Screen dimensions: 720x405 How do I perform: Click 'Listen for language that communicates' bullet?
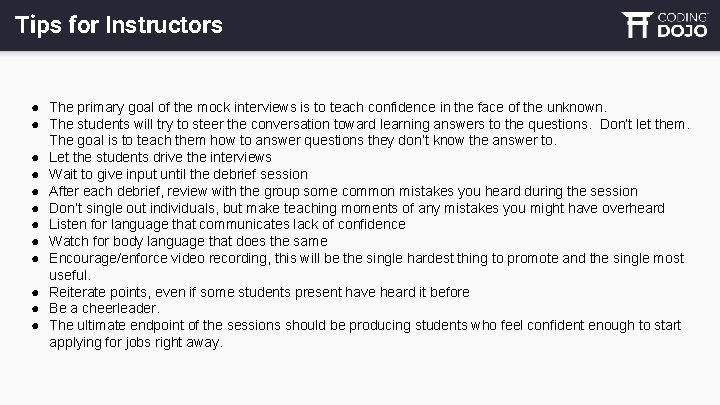[x=227, y=224]
